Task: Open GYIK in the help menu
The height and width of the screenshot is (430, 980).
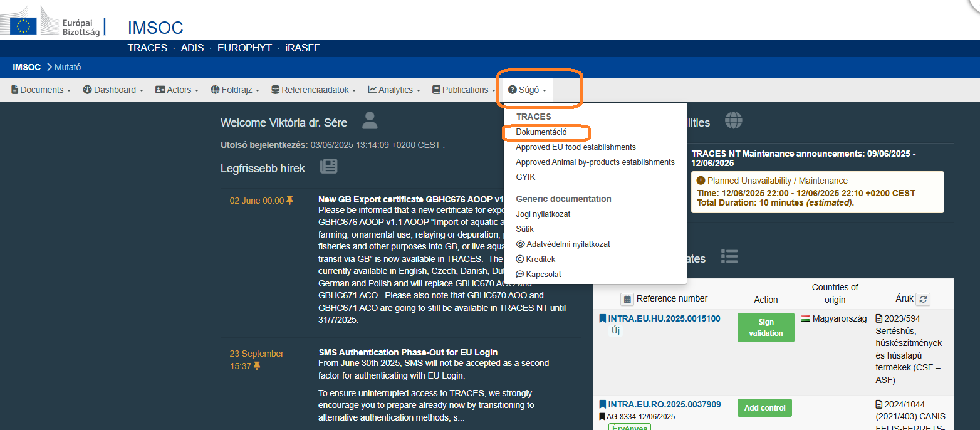Action: pos(525,177)
